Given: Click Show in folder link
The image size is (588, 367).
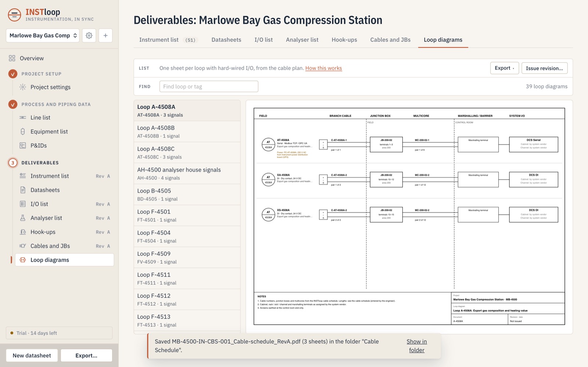Looking at the screenshot, I should (x=417, y=346).
